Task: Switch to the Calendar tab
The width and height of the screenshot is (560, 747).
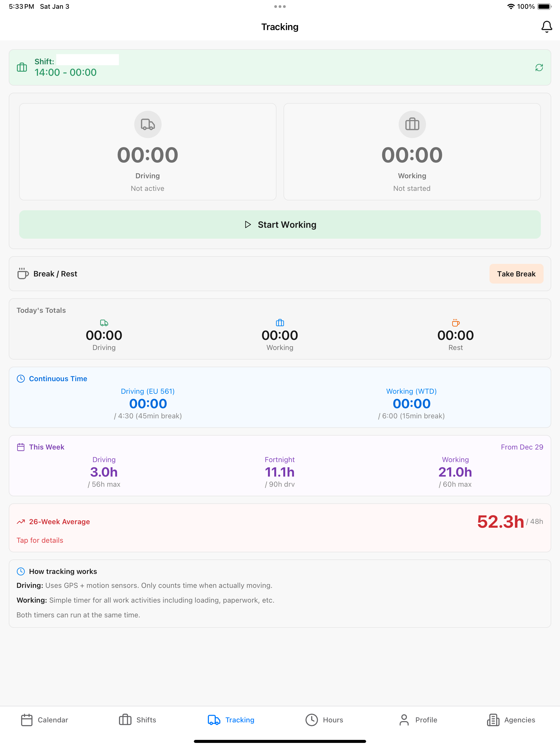Action: 45,720
